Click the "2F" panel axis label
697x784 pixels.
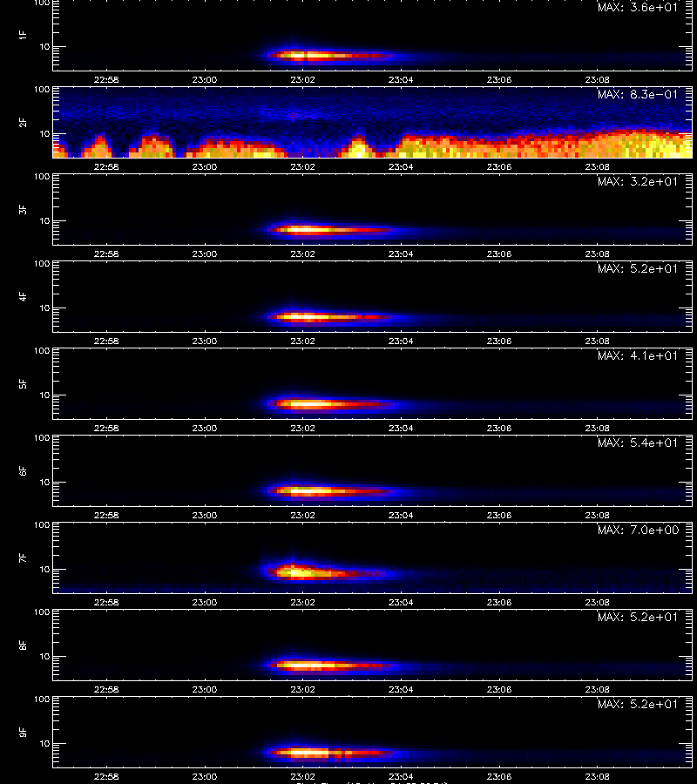(23, 122)
